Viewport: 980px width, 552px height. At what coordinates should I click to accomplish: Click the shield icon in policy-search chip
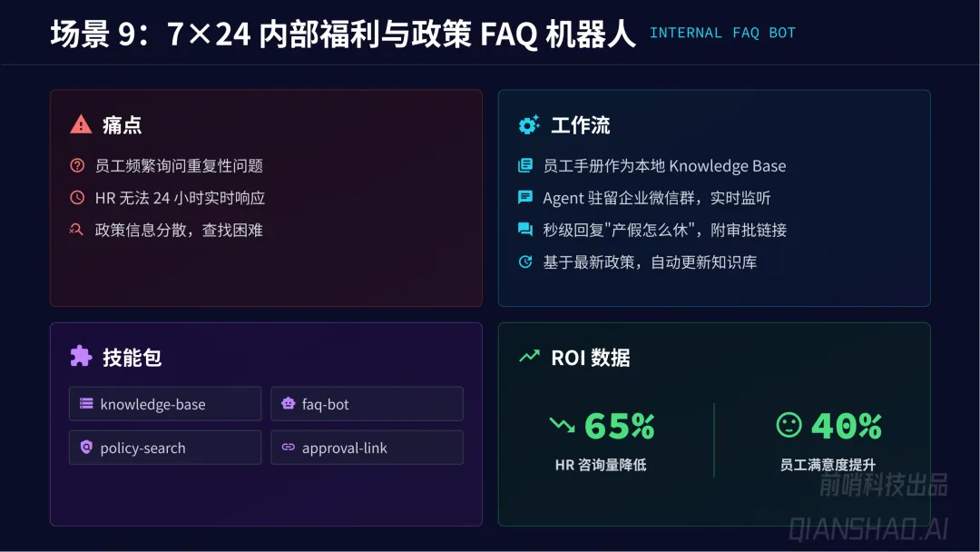[x=86, y=448]
